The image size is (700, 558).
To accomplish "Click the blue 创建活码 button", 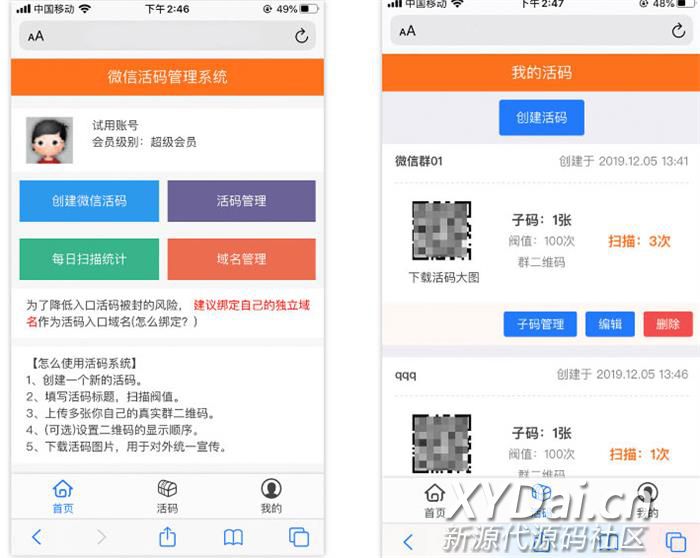I will pos(542,117).
